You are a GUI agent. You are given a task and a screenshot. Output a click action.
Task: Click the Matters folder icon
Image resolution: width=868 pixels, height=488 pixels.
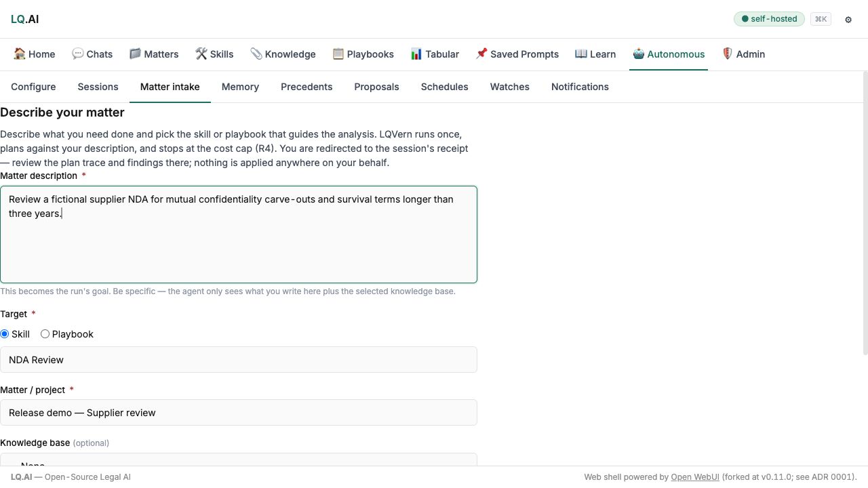pos(135,54)
